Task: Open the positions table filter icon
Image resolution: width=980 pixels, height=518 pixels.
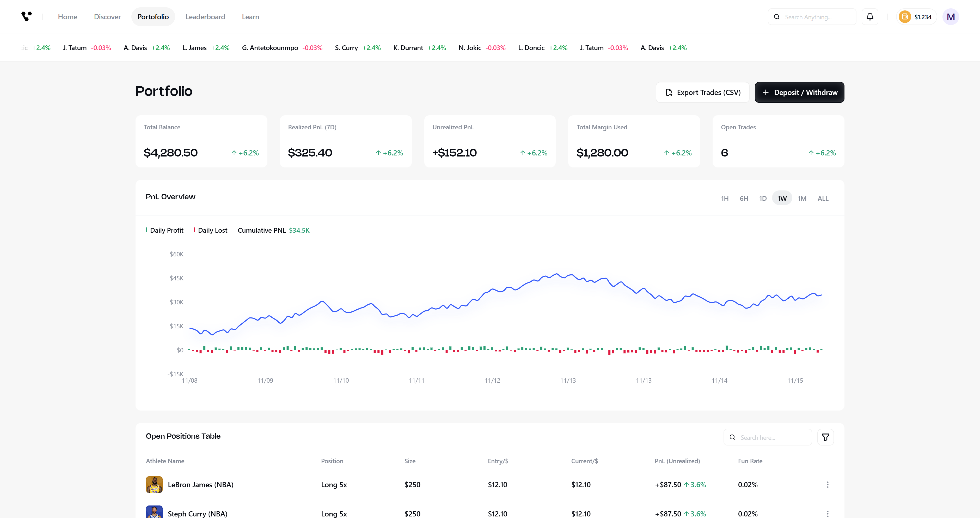Action: click(825, 437)
